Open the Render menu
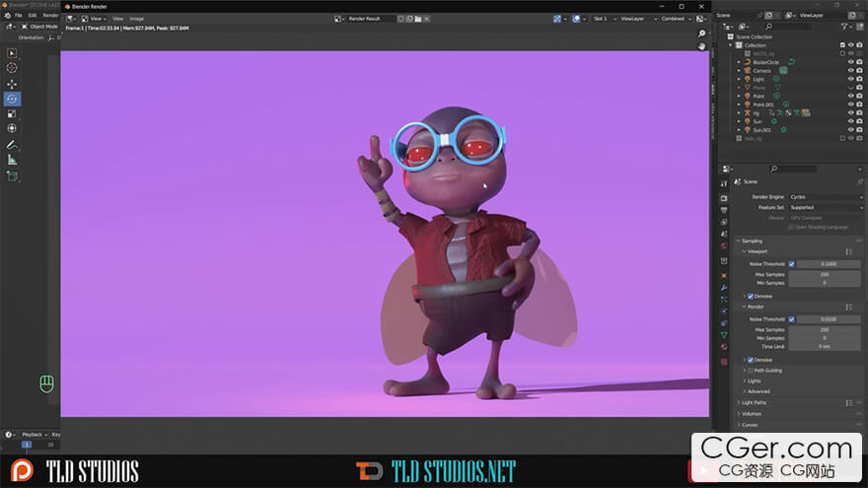This screenshot has width=868, height=488. point(50,16)
